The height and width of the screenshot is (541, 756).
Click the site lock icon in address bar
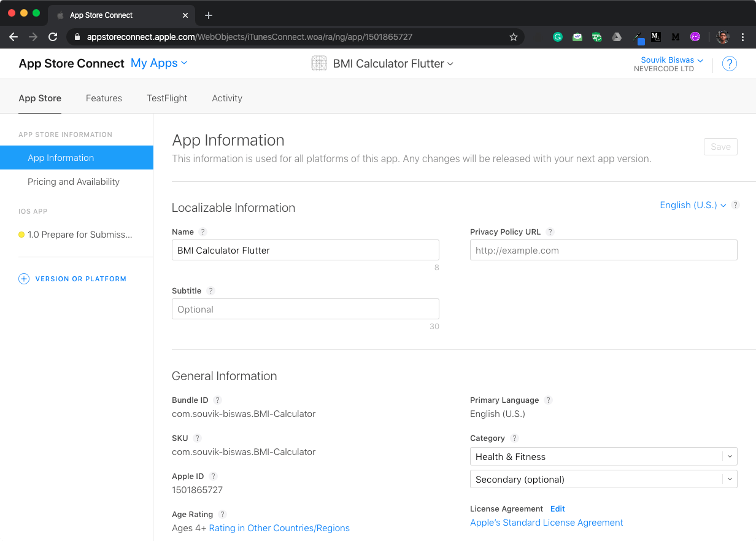(x=77, y=37)
